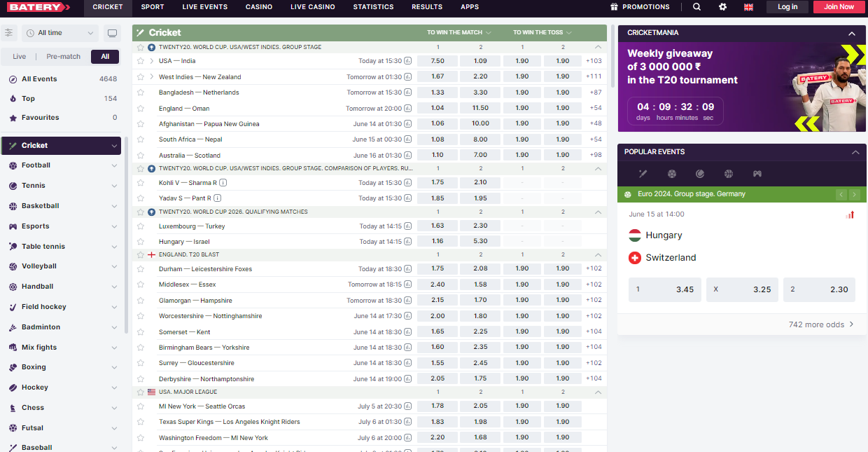The image size is (868, 452).
Task: Star the Surrey — Gloucestershire match
Action: 141,363
